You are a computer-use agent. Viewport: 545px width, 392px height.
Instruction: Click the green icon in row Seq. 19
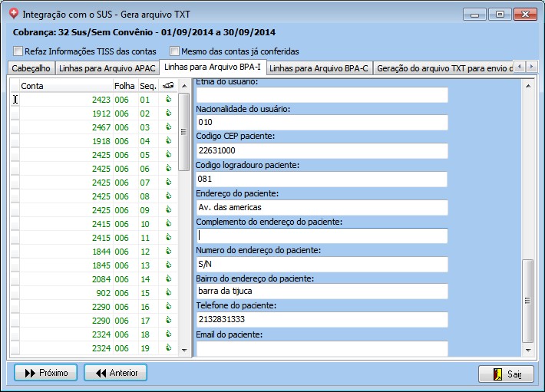point(168,348)
